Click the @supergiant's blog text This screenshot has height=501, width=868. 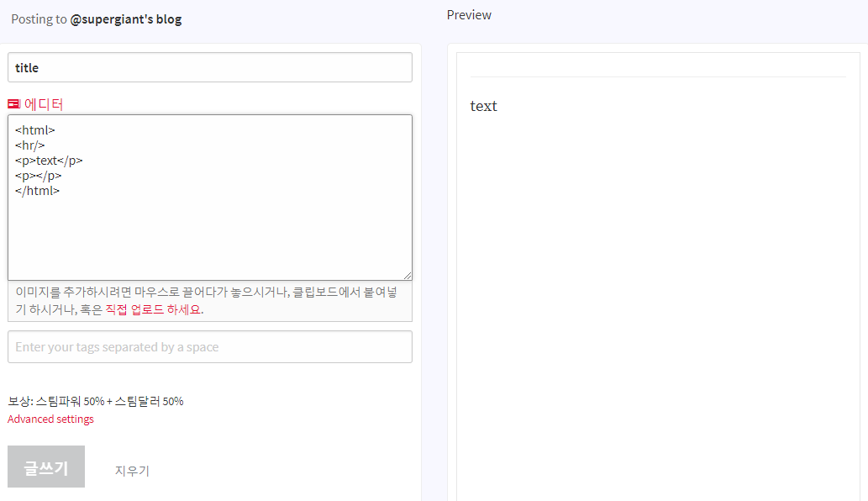[126, 19]
